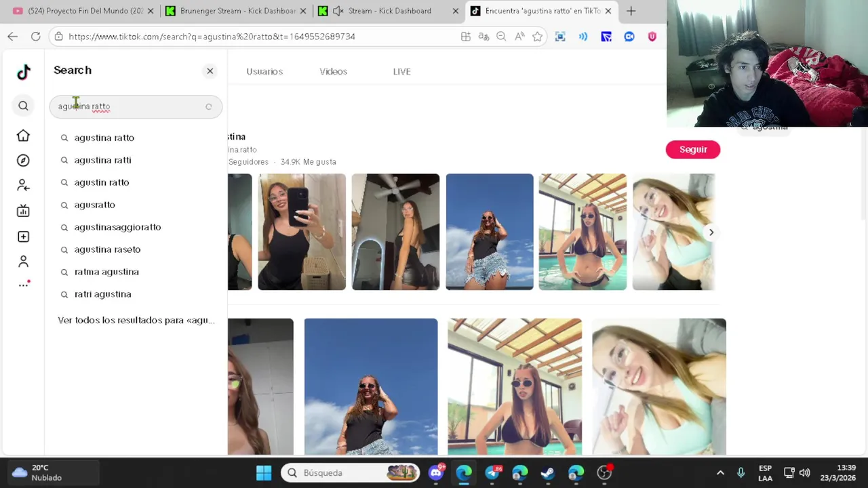This screenshot has width=868, height=488.
Task: Click the red Seguir button
Action: 693,149
